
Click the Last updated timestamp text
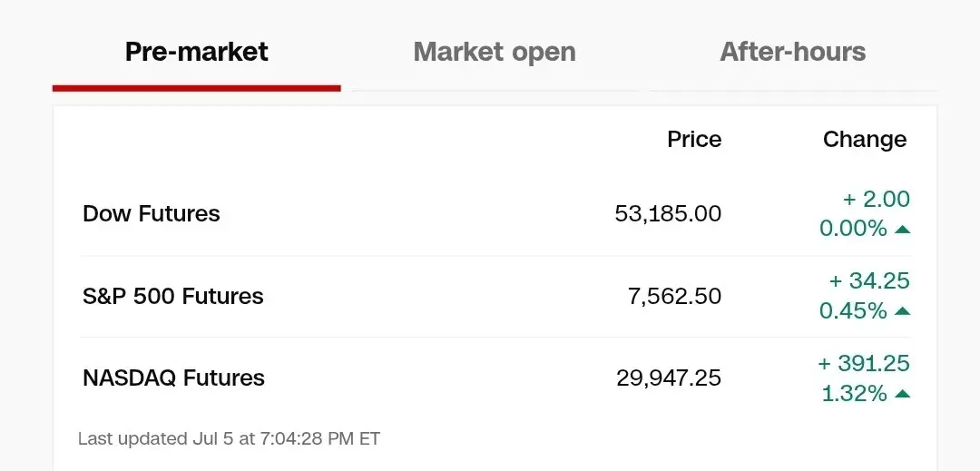[229, 438]
